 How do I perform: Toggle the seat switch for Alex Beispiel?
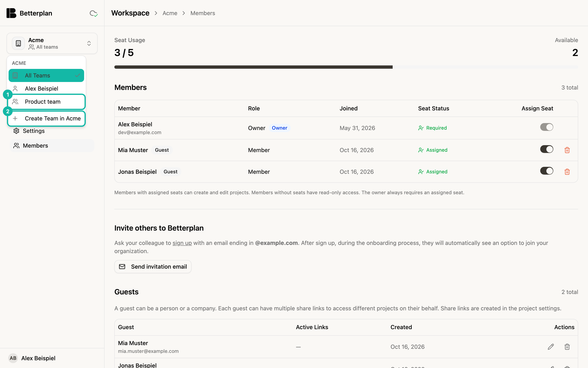pos(546,127)
